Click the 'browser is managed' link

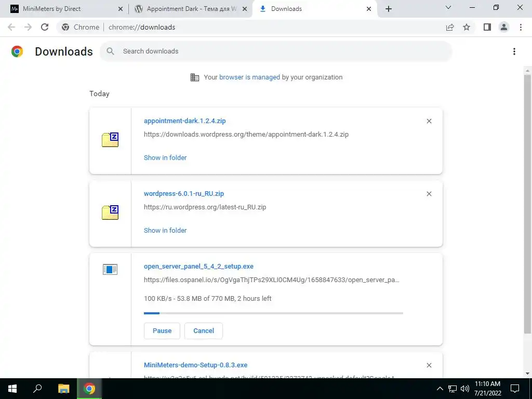point(249,77)
